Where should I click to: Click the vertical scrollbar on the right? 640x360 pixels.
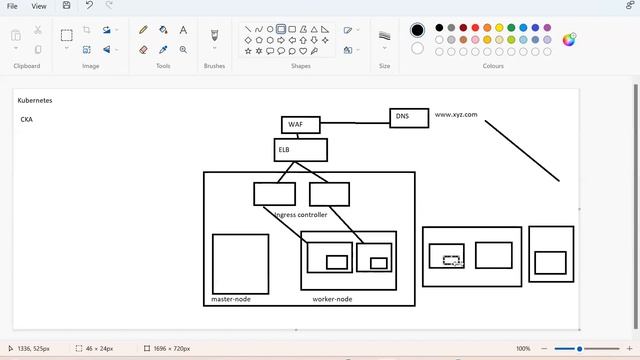coord(636,206)
